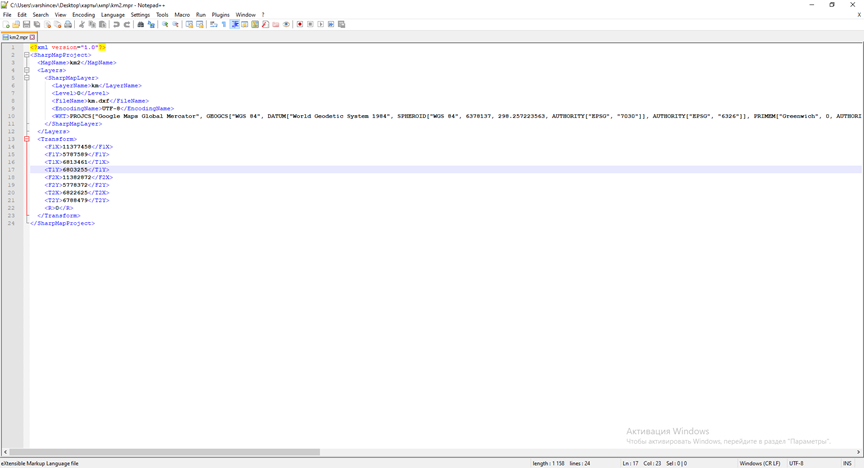Image resolution: width=864 pixels, height=468 pixels.
Task: Close the km2.mpr tab with its X
Action: (x=33, y=37)
